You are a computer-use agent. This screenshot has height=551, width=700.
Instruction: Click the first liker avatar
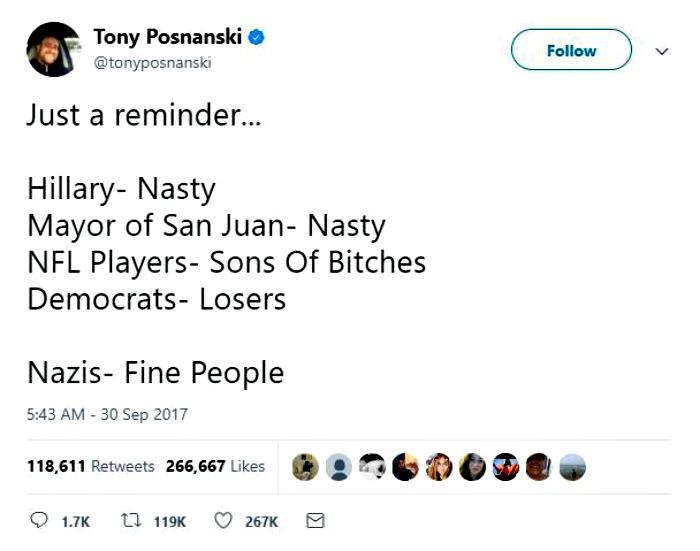coord(305,467)
